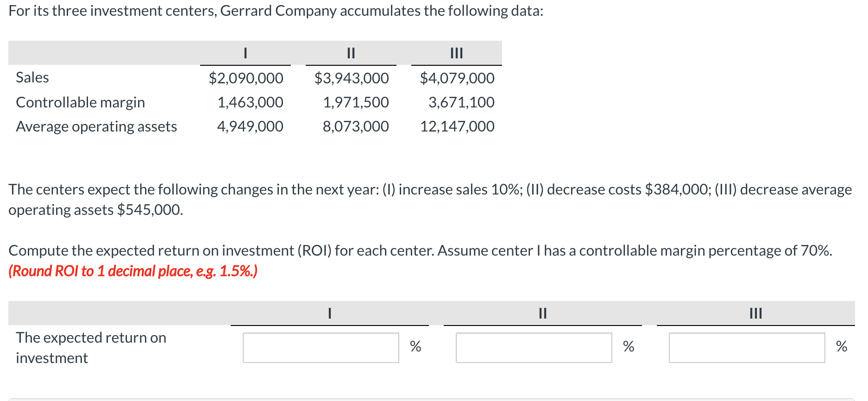Viewport: 868px width, 401px height.
Task: Click the ROI input field under column I
Action: tap(321, 347)
